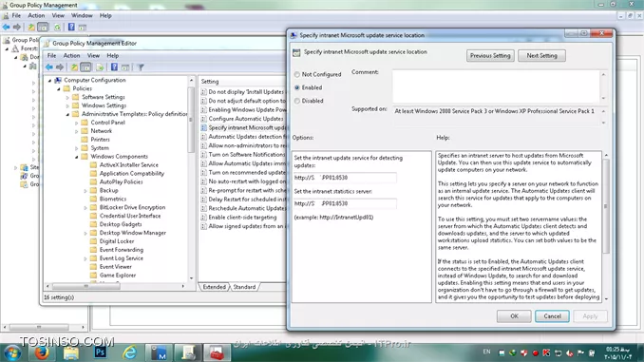Screen dimensions: 644x362
Task: Click policy icon beside Enable client-side targeting
Action: click(203, 218)
